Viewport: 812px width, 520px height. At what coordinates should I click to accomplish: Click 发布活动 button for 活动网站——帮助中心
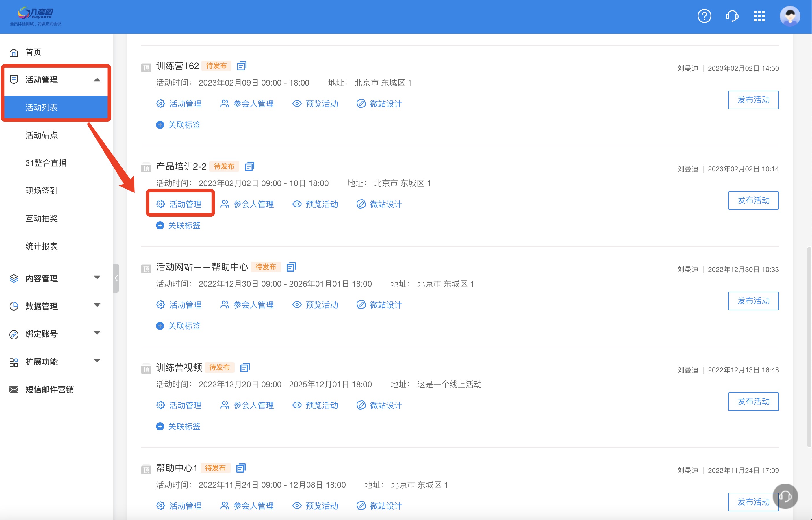point(753,301)
